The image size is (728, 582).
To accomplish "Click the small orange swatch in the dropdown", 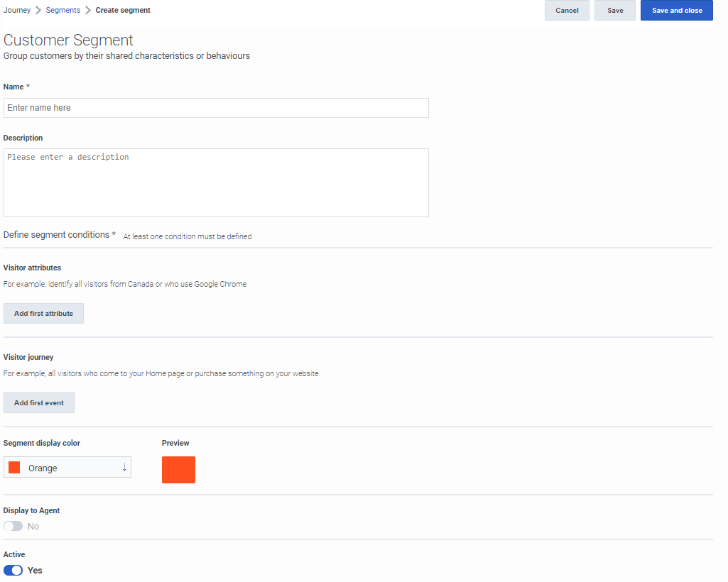I will point(14,467).
